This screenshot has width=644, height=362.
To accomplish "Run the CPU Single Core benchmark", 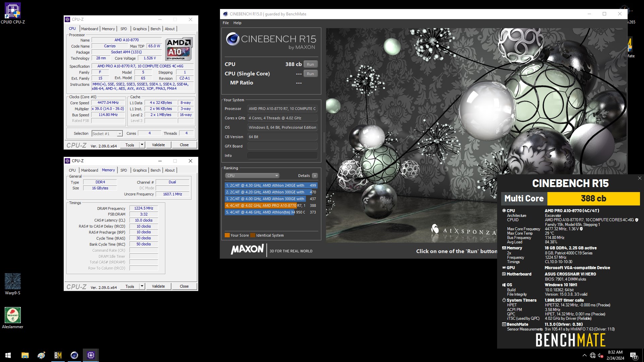I will point(311,74).
